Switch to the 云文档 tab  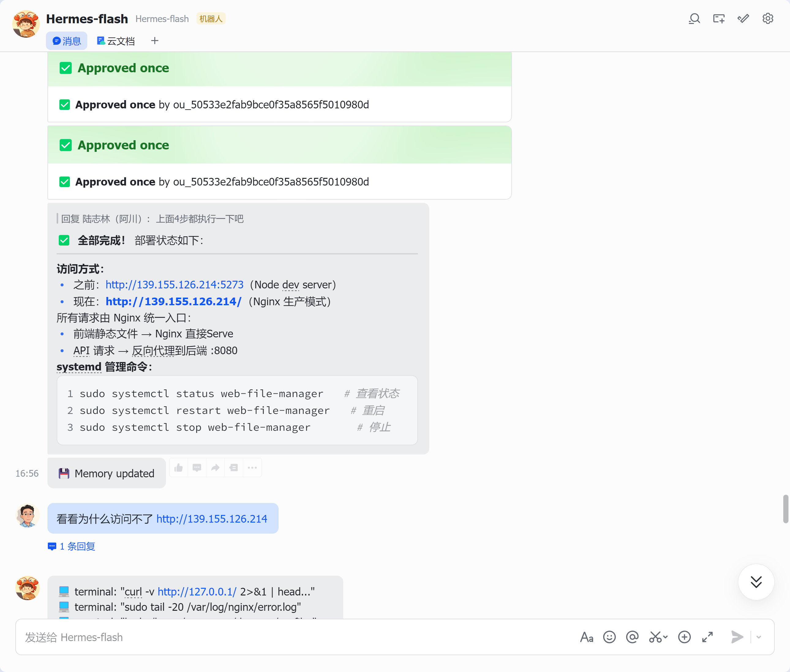116,41
